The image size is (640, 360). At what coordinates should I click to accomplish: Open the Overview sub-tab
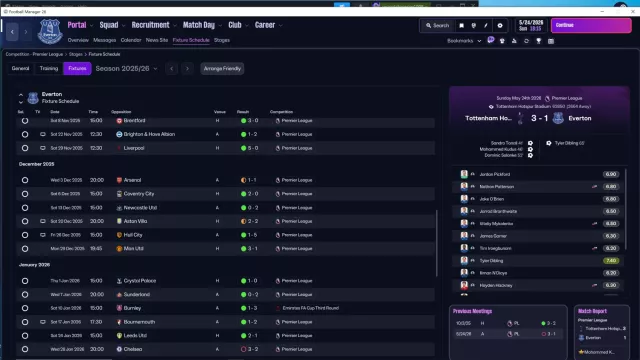point(78,40)
